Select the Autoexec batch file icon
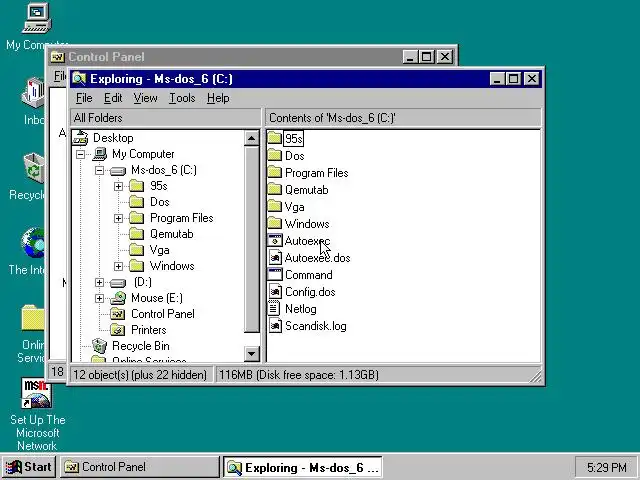 pyautogui.click(x=275, y=240)
